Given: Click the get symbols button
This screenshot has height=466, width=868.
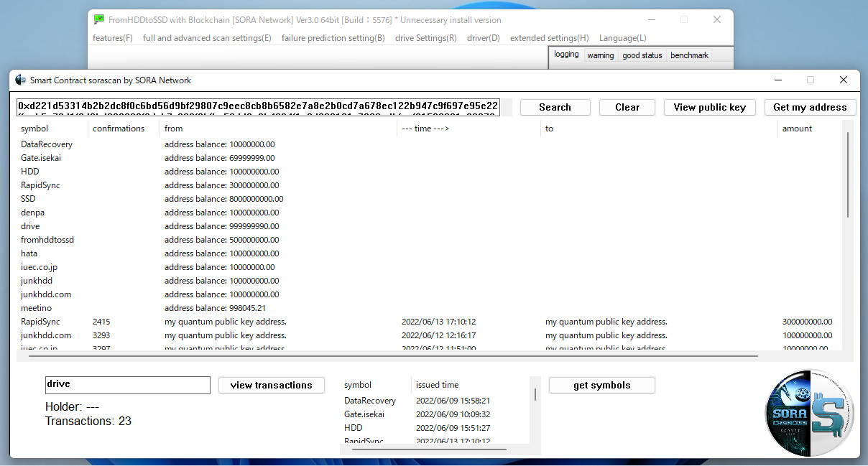Looking at the screenshot, I should click(x=602, y=385).
